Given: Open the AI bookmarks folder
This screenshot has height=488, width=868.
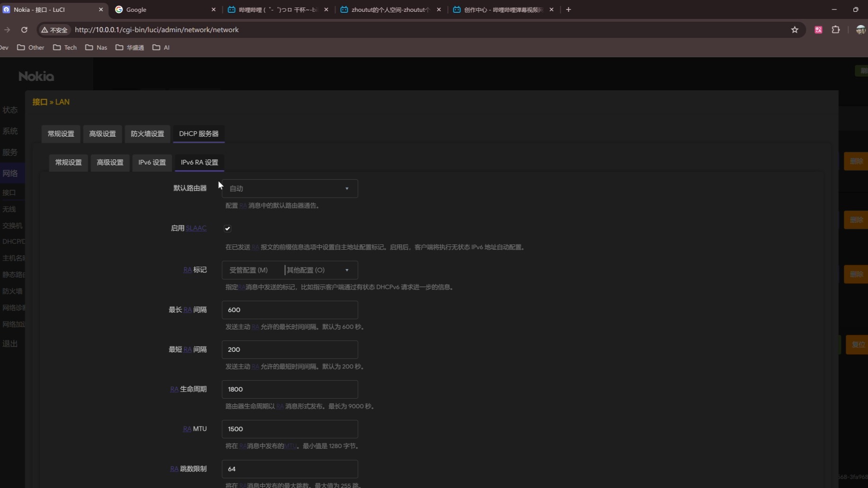Looking at the screenshot, I should pyautogui.click(x=161, y=47).
